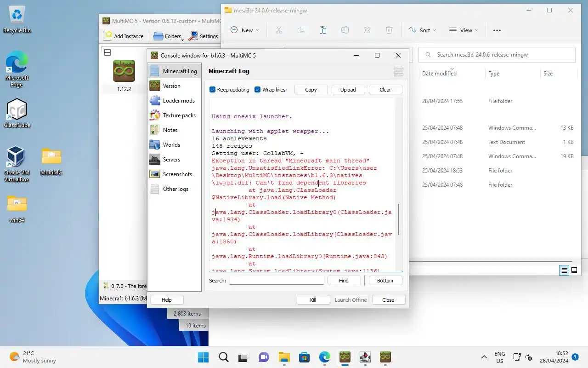This screenshot has width=588, height=368.
Task: Open the Screenshots page
Action: coord(174,174)
